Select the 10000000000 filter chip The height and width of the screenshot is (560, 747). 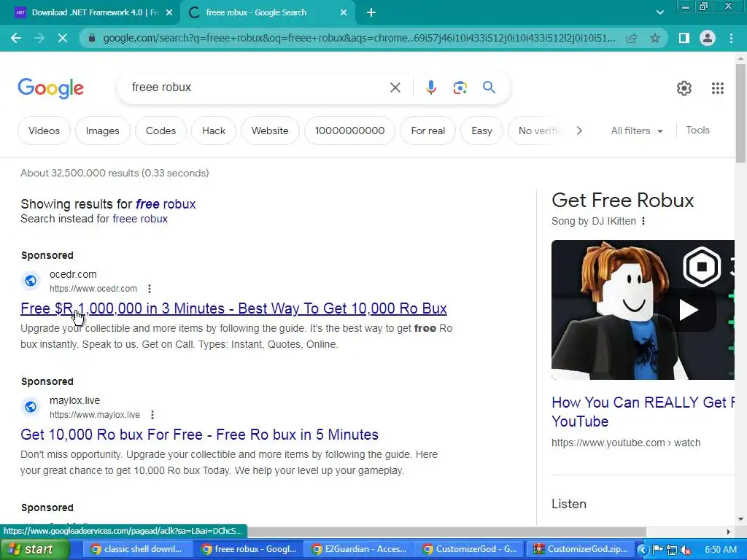(349, 131)
